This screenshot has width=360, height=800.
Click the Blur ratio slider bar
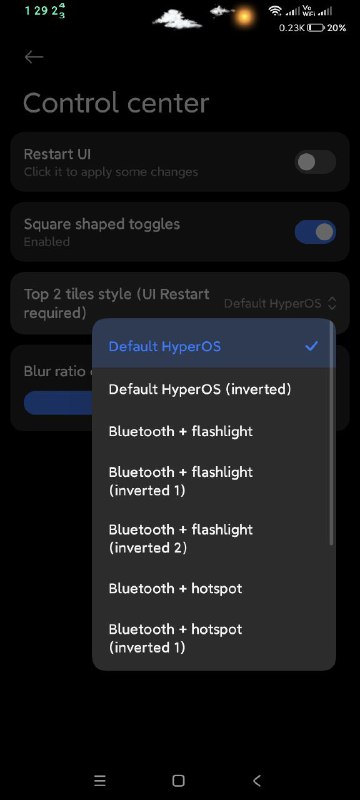58,403
